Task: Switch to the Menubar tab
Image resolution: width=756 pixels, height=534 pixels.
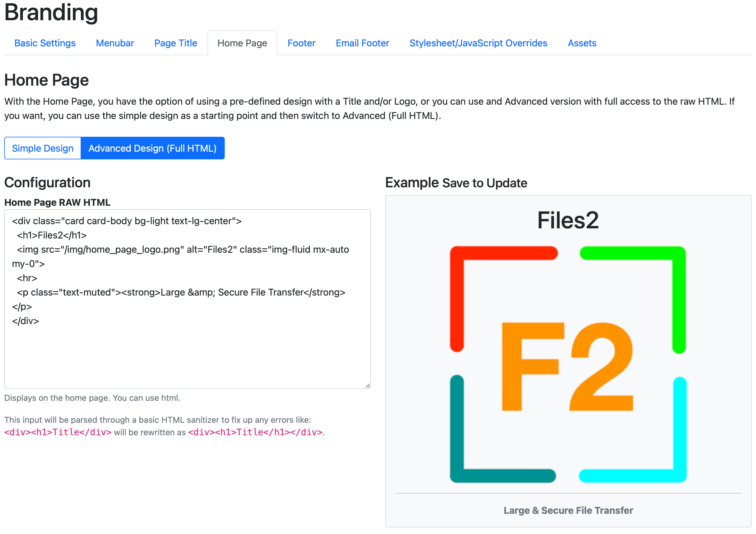Action: (x=115, y=43)
